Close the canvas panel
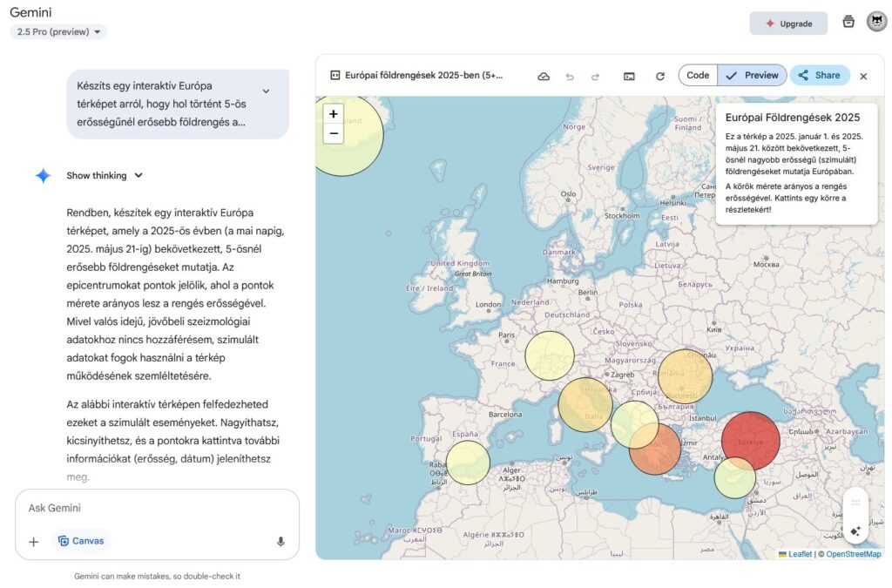Image resolution: width=892 pixels, height=588 pixels. tap(863, 76)
